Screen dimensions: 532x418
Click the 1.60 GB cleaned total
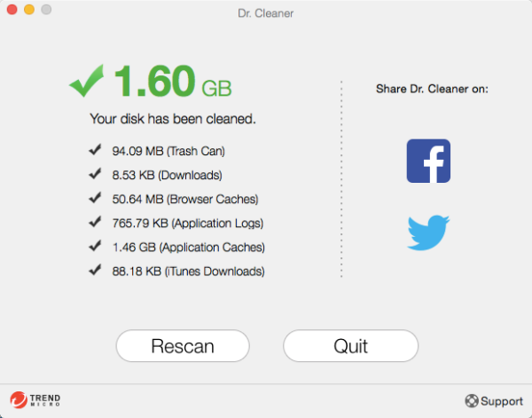click(x=173, y=83)
